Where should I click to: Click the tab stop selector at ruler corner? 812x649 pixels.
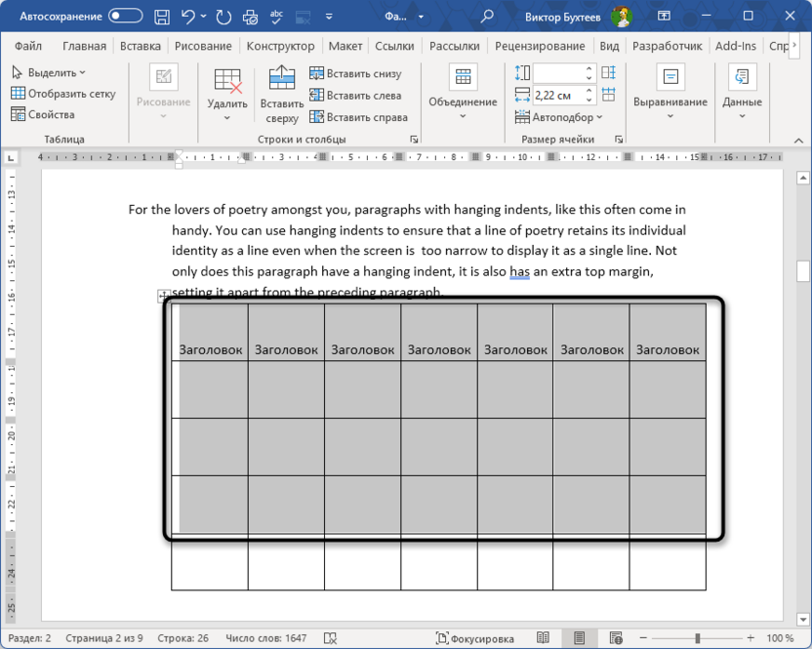12,157
